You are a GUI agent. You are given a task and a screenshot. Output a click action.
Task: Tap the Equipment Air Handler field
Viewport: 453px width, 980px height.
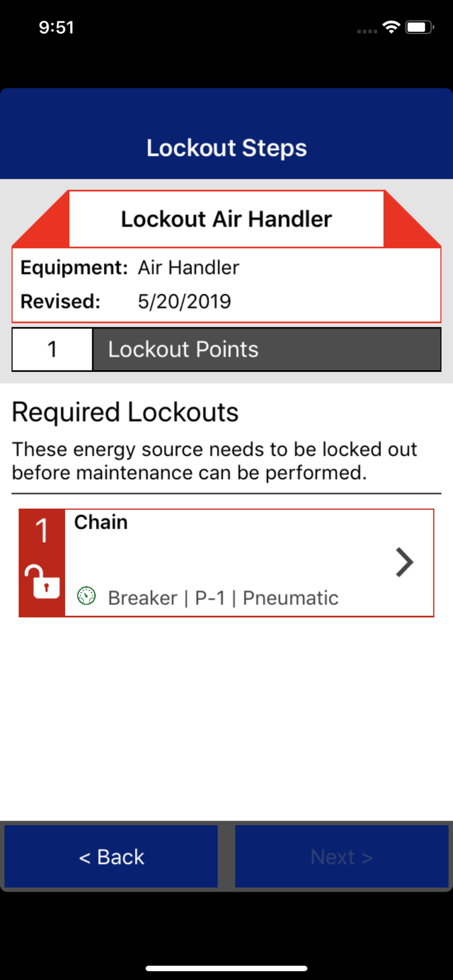[130, 268]
